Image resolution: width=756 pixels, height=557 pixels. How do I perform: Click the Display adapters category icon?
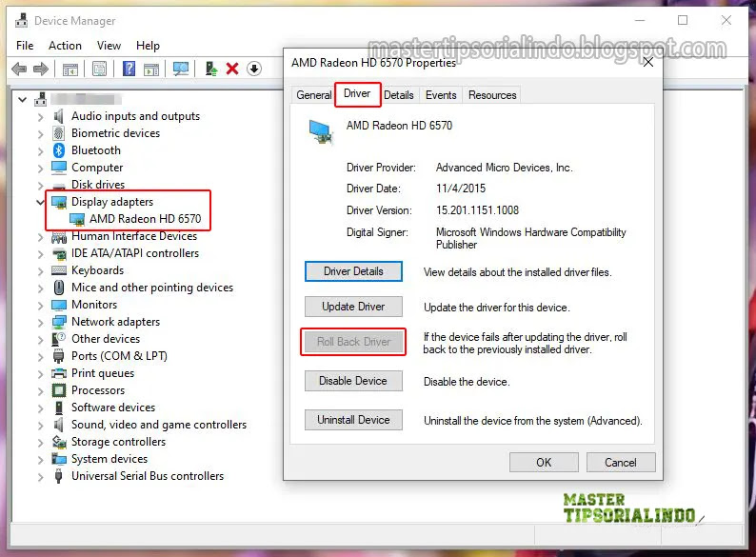pos(59,202)
